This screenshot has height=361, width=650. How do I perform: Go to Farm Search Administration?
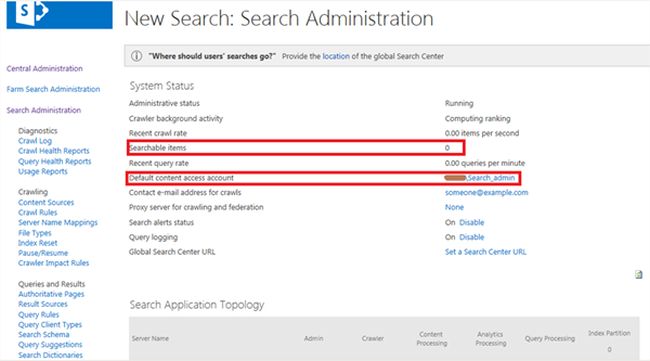point(53,89)
